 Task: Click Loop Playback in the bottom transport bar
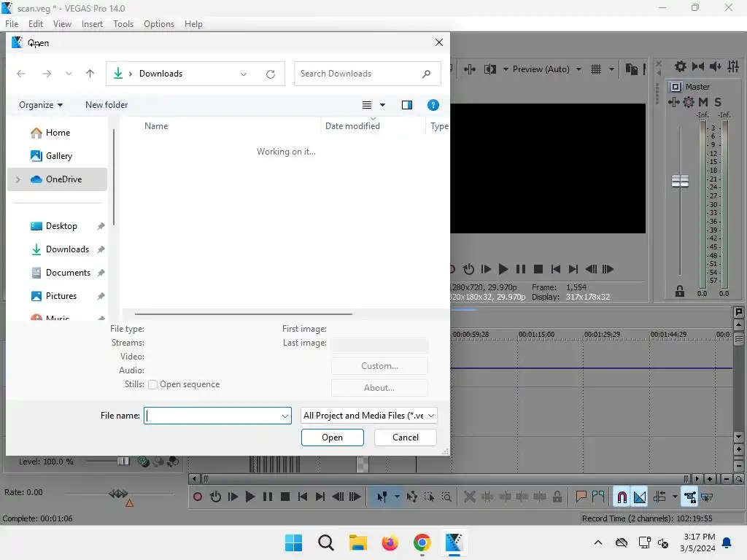point(215,497)
